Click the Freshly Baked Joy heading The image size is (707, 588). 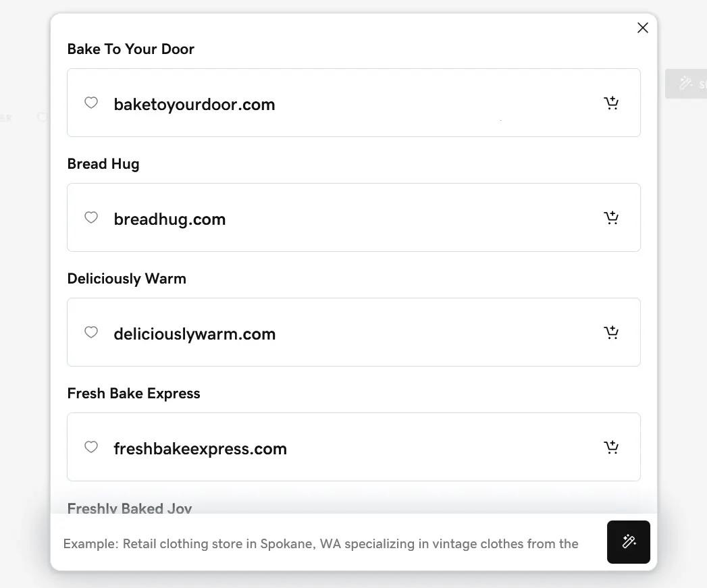(130, 508)
